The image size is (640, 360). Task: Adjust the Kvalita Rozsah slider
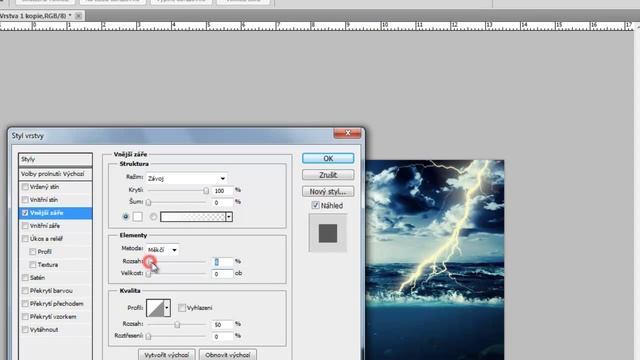tap(177, 324)
